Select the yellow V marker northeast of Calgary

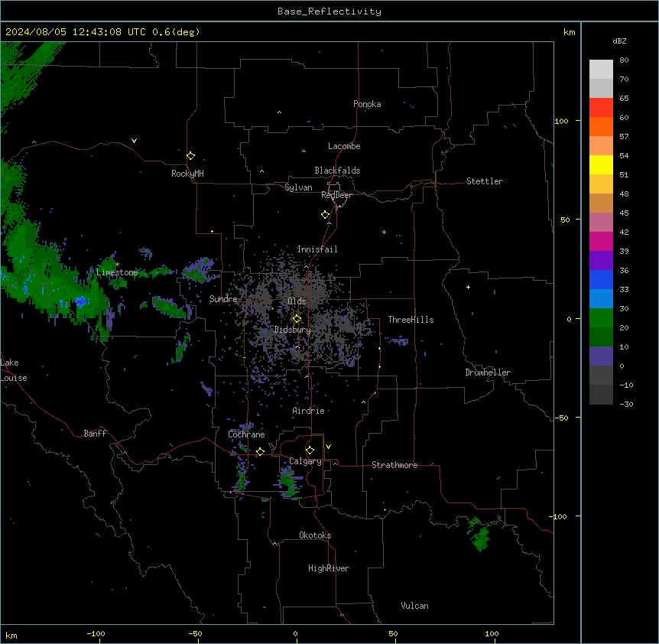point(328,447)
